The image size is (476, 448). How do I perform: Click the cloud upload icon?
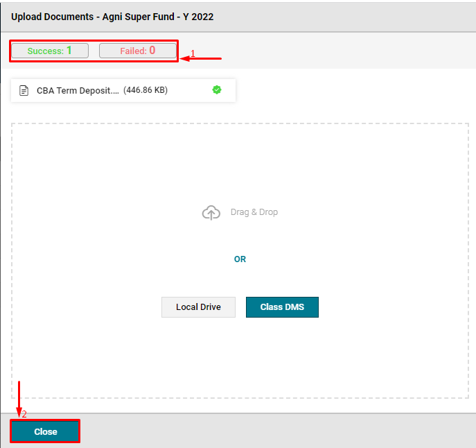211,212
